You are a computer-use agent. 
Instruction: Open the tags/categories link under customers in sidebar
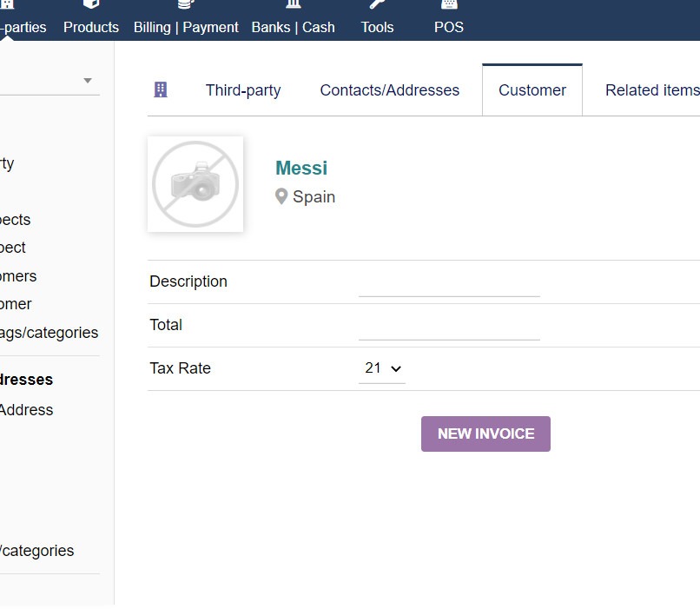(x=49, y=333)
